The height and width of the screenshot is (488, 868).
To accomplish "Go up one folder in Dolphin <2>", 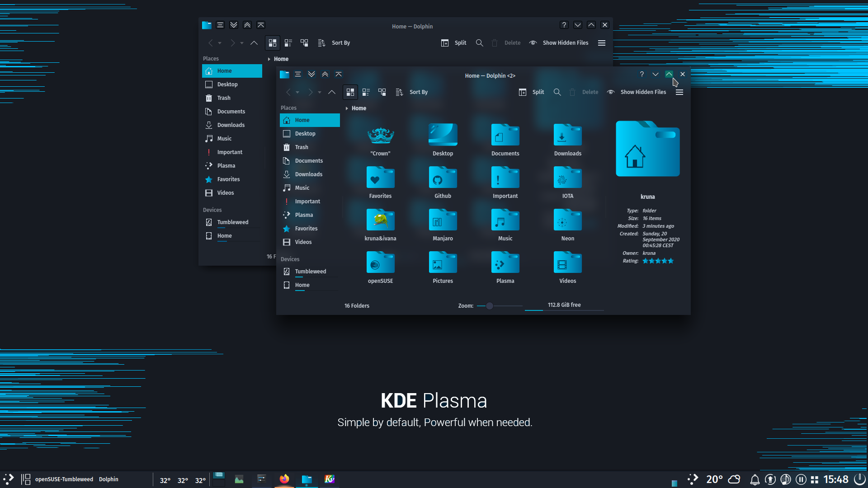I will (x=332, y=92).
